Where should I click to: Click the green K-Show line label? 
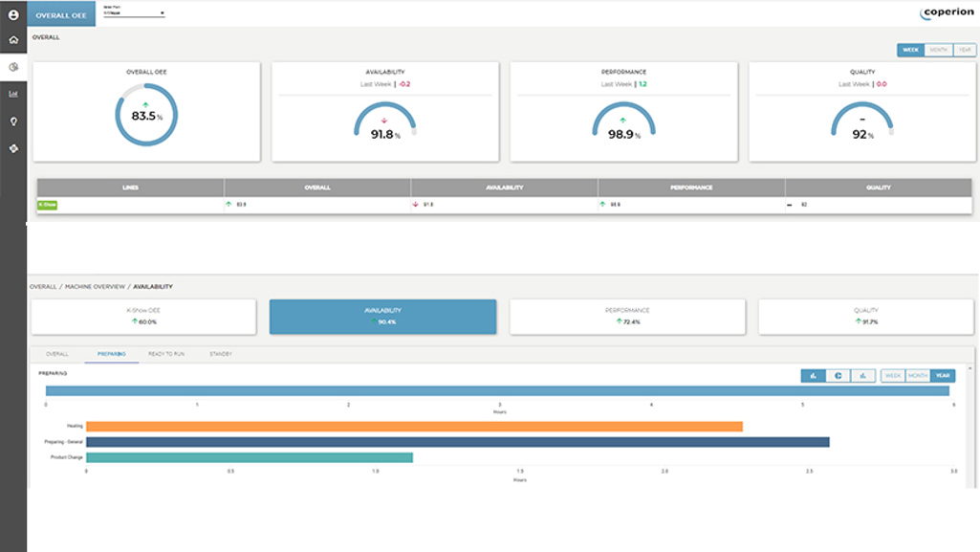click(50, 203)
